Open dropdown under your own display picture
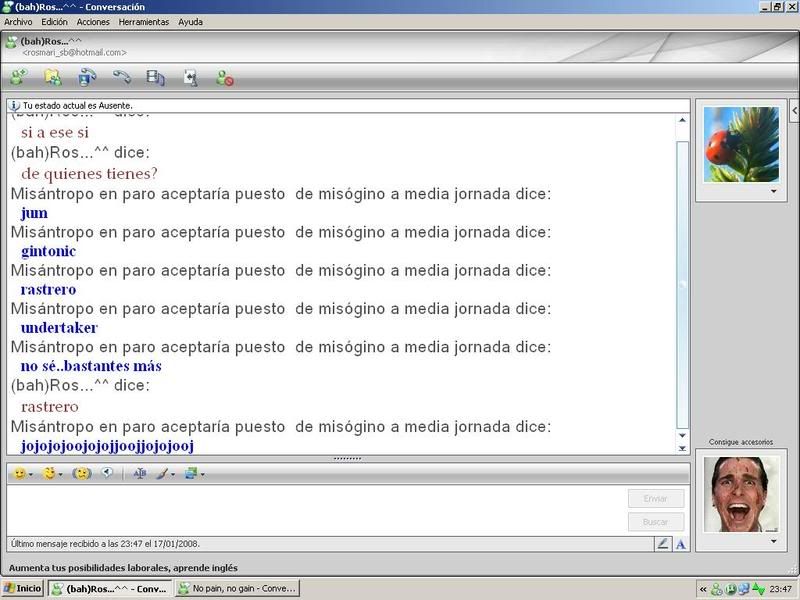This screenshot has width=800, height=600. [x=773, y=541]
